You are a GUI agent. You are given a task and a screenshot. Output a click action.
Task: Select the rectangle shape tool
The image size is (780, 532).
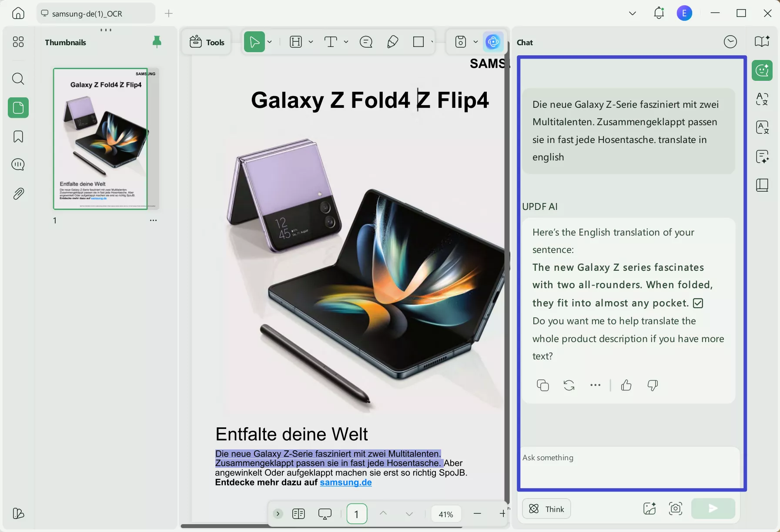coord(418,42)
